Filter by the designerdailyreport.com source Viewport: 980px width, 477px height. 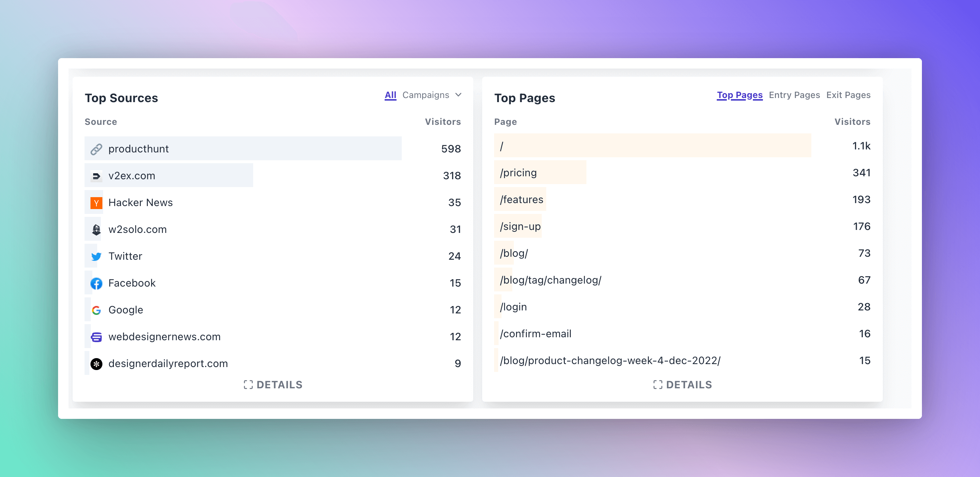pos(168,364)
